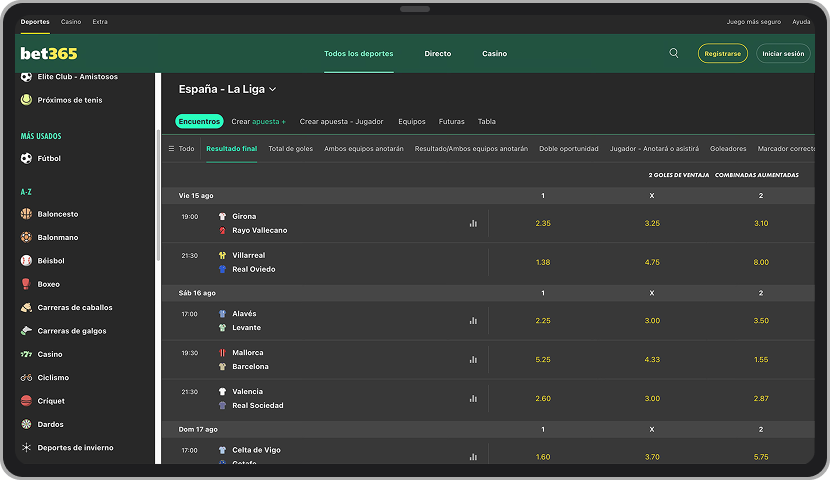
Task: Open Crear apuesta - Jugador tab
Action: (341, 121)
